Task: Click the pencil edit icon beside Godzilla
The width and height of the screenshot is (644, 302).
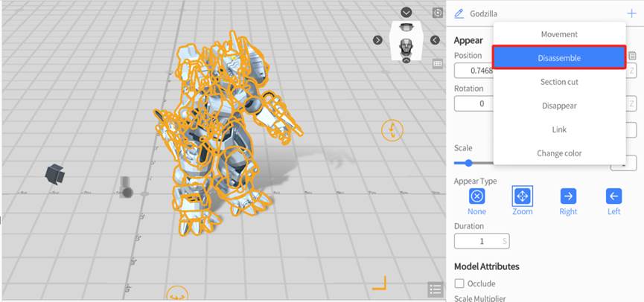Action: 459,13
